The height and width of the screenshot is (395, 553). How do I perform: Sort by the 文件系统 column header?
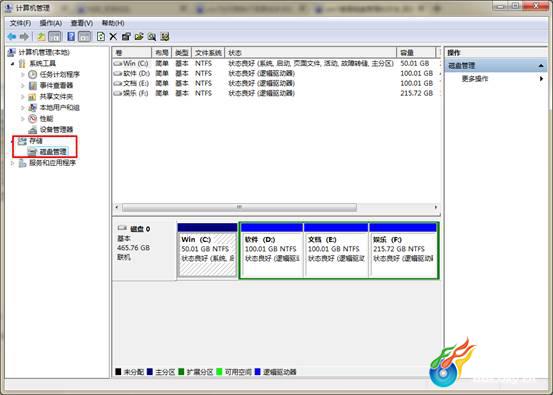click(x=208, y=53)
